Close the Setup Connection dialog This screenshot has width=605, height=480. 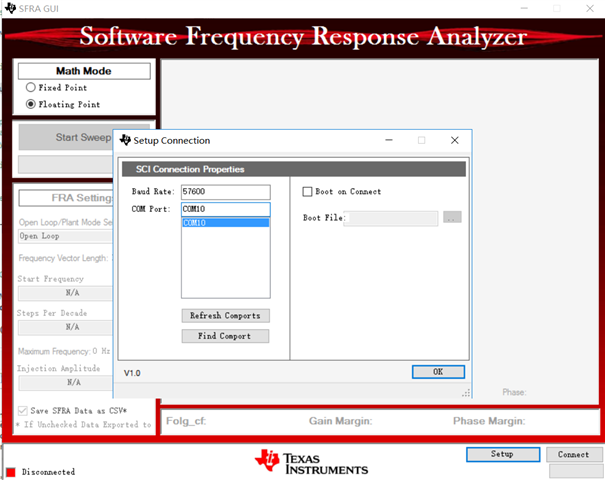tap(455, 140)
